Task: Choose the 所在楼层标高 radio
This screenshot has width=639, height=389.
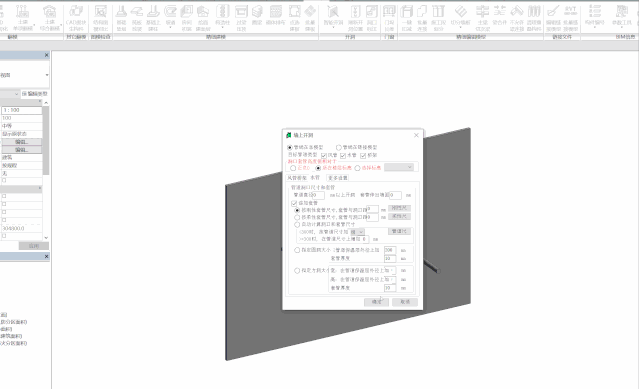Action: [x=318, y=168]
